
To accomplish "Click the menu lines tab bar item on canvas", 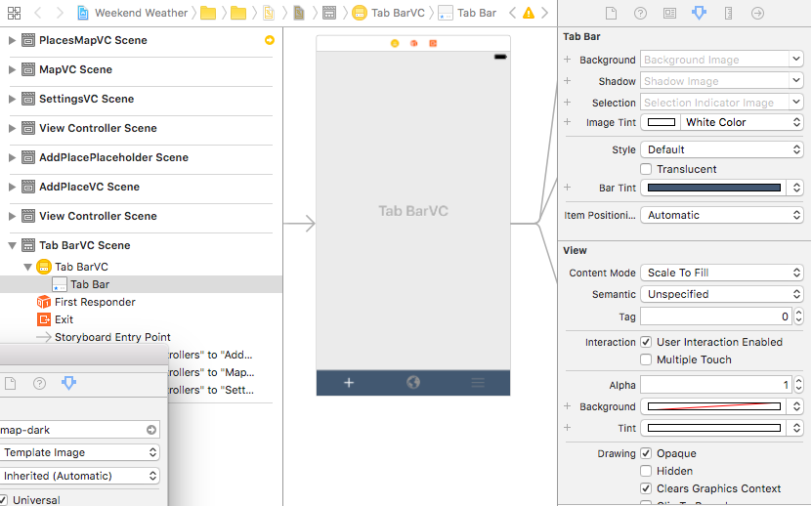I will (478, 383).
